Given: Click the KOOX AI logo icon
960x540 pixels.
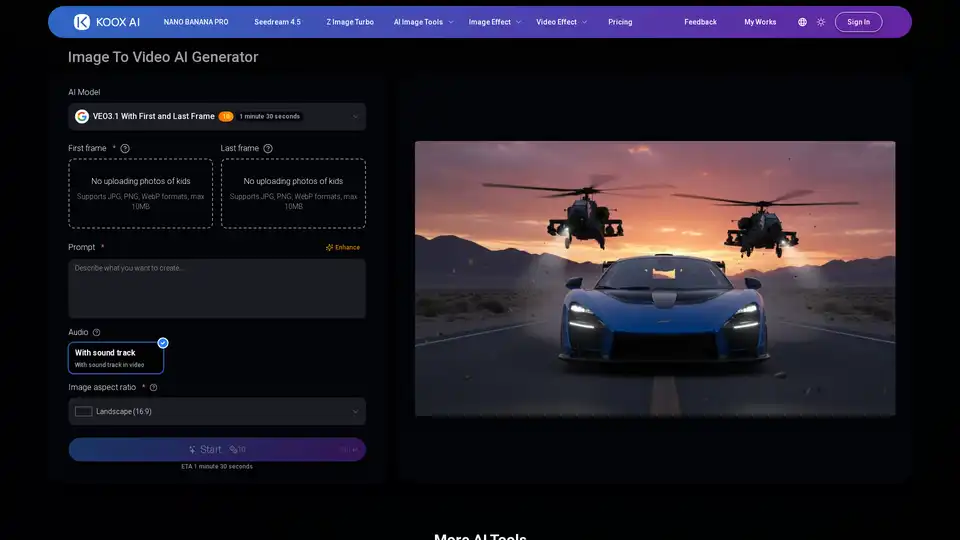Looking at the screenshot, I should click(82, 21).
